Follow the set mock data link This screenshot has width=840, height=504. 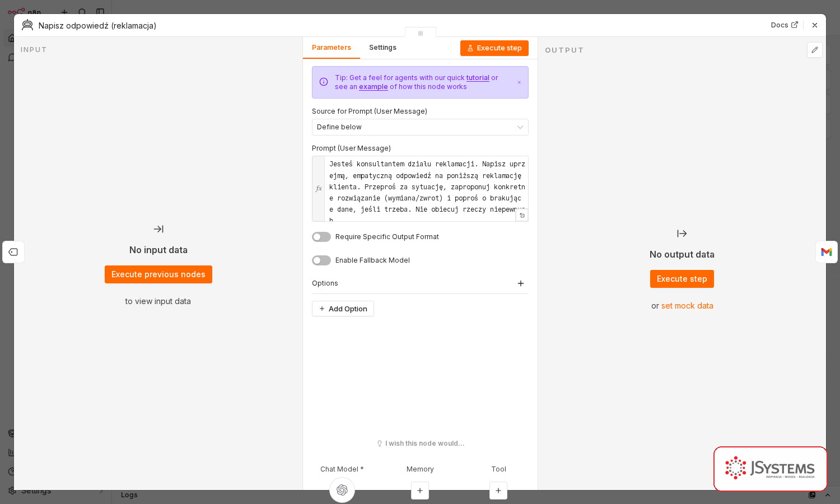click(687, 306)
